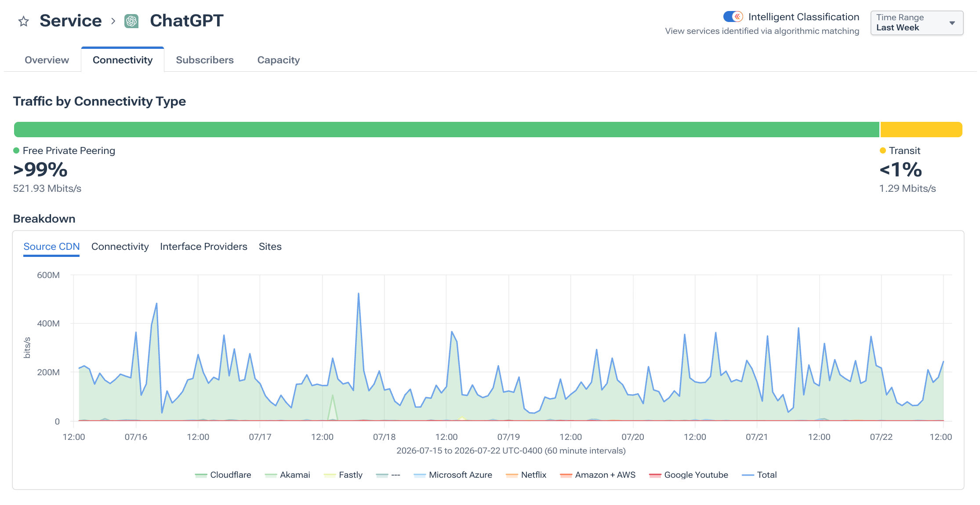Toggle Intelligent Classification switch

(x=733, y=17)
